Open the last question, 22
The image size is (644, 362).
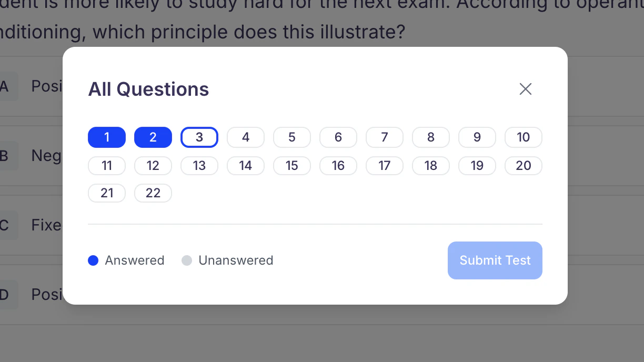[x=153, y=193]
